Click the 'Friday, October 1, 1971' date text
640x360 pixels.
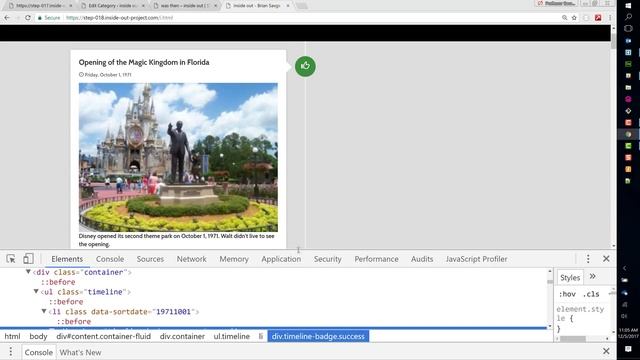[108, 75]
